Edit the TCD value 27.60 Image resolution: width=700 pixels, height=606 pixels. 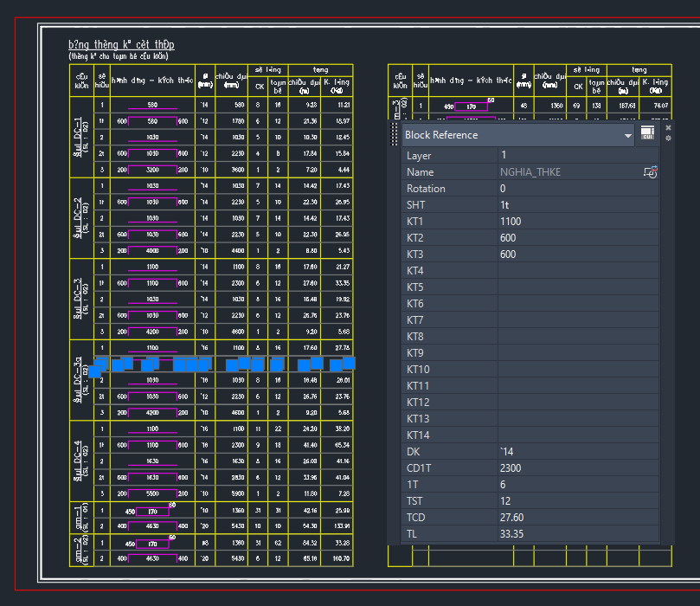[x=577, y=518]
